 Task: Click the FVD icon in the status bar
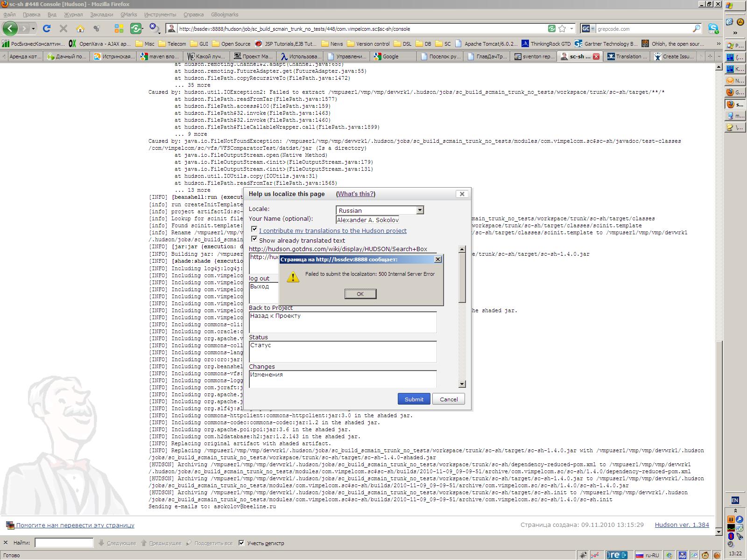point(682,555)
